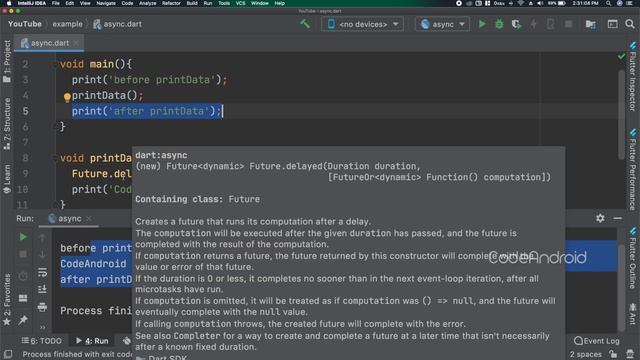Pin the Run tab
Image resolution: width=640 pixels, height=360 pixels.
(x=23, y=320)
